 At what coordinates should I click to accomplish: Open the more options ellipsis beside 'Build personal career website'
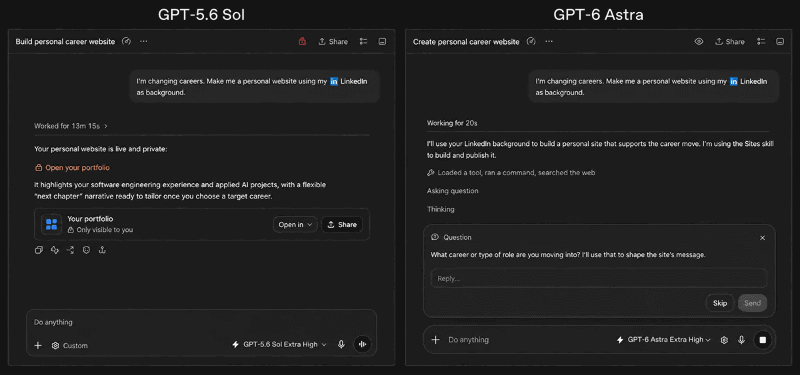click(144, 41)
